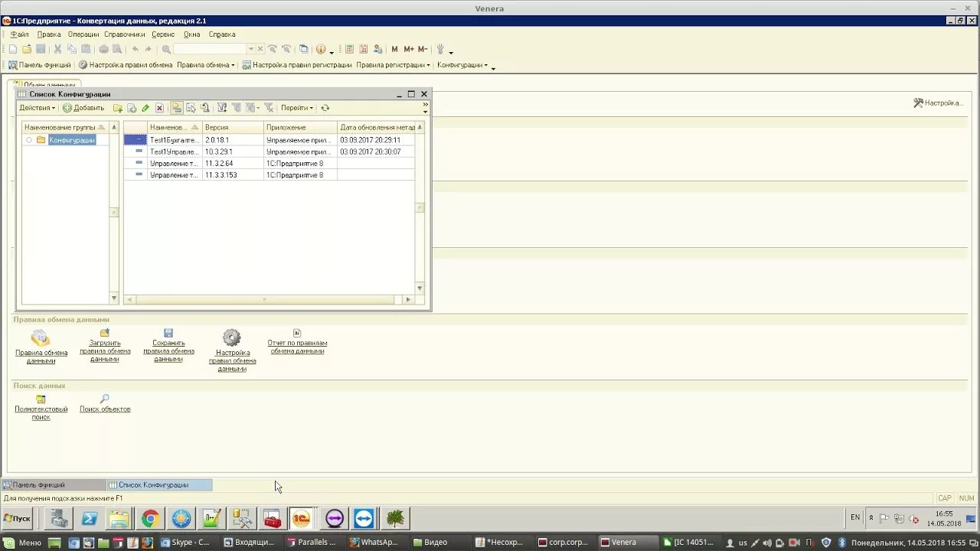This screenshot has height=551, width=980.
Task: Click the tools wrench icon in main toolbar
Action: (440, 49)
